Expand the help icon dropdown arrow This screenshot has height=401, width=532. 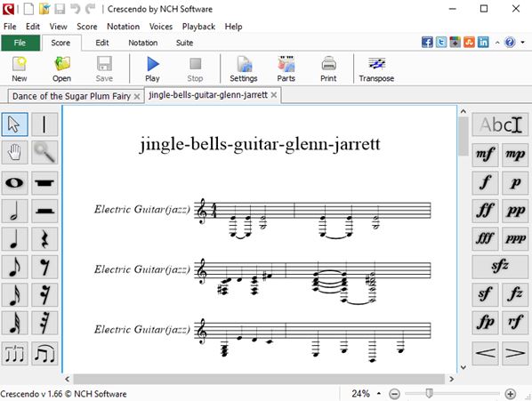coord(523,43)
